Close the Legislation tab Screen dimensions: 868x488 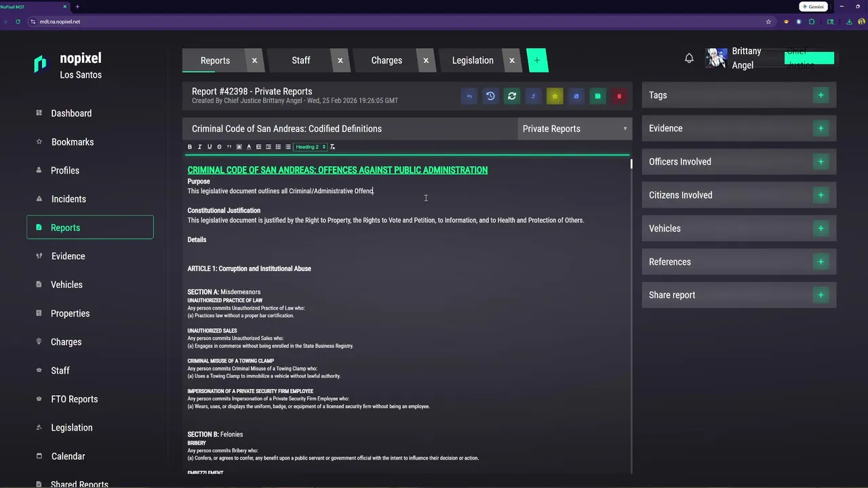pos(512,60)
